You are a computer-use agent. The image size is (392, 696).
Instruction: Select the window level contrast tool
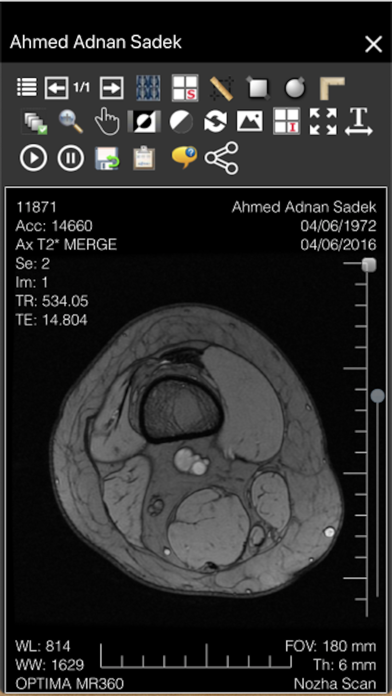point(181,122)
